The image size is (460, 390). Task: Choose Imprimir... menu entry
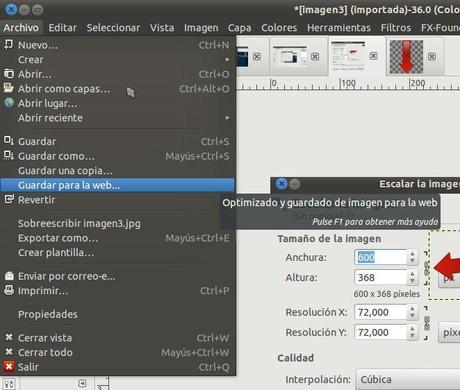(x=117, y=291)
